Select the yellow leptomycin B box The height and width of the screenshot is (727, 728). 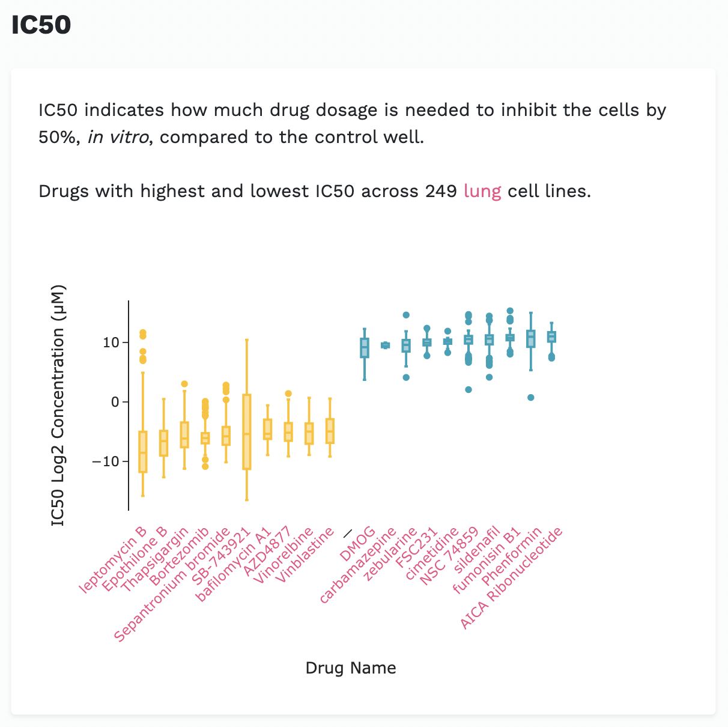(x=143, y=452)
